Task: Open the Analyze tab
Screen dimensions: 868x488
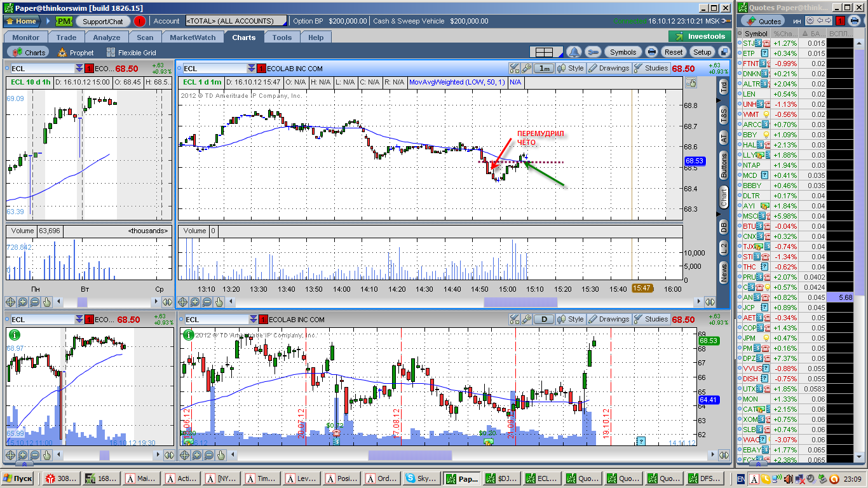Action: (106, 37)
